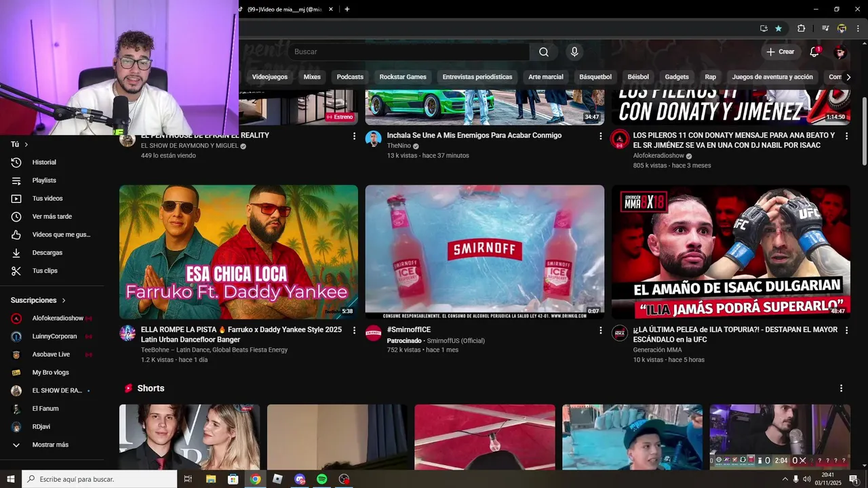This screenshot has width=868, height=488.
Task: Show next filter chips with right arrow
Action: coord(848,77)
